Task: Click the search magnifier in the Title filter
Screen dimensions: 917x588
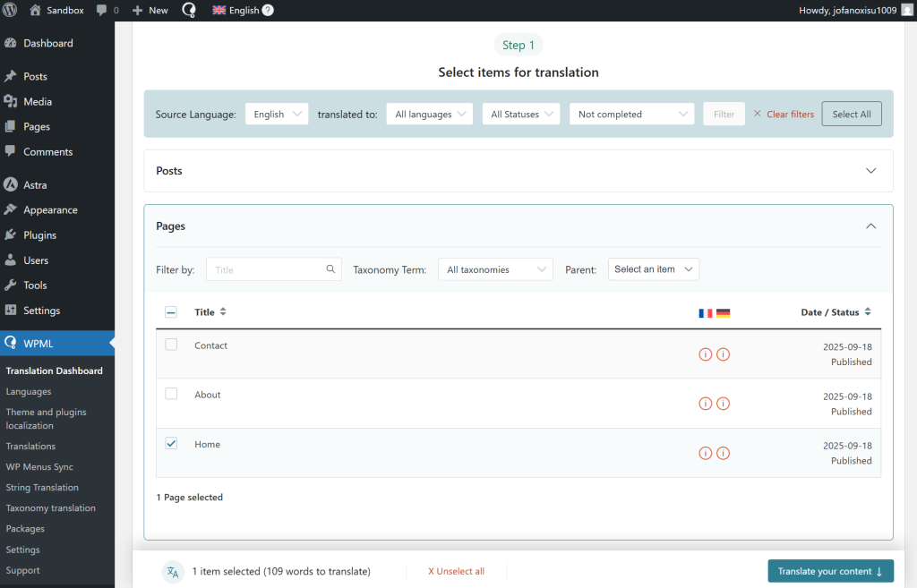Action: (x=330, y=268)
